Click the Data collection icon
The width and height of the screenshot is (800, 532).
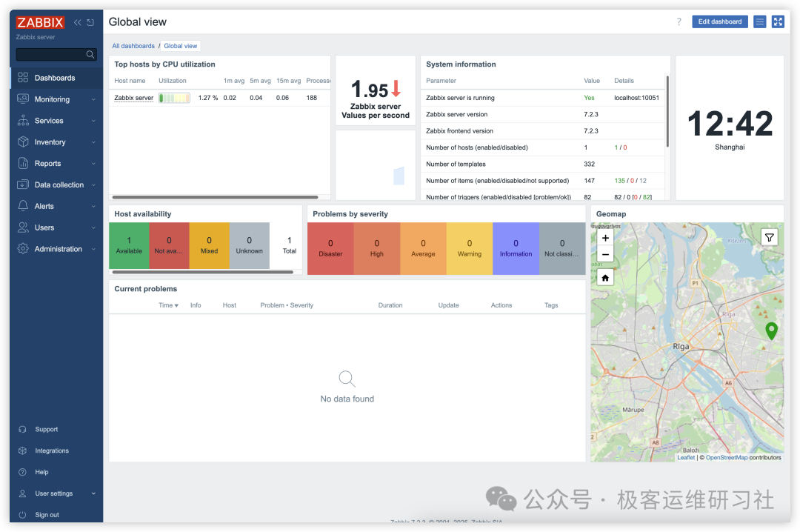[x=23, y=184]
